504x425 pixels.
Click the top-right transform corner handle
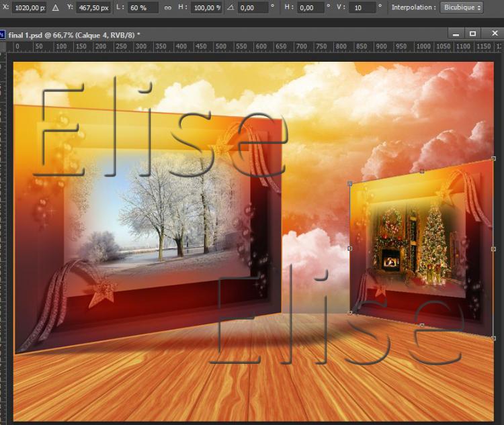tap(494, 159)
